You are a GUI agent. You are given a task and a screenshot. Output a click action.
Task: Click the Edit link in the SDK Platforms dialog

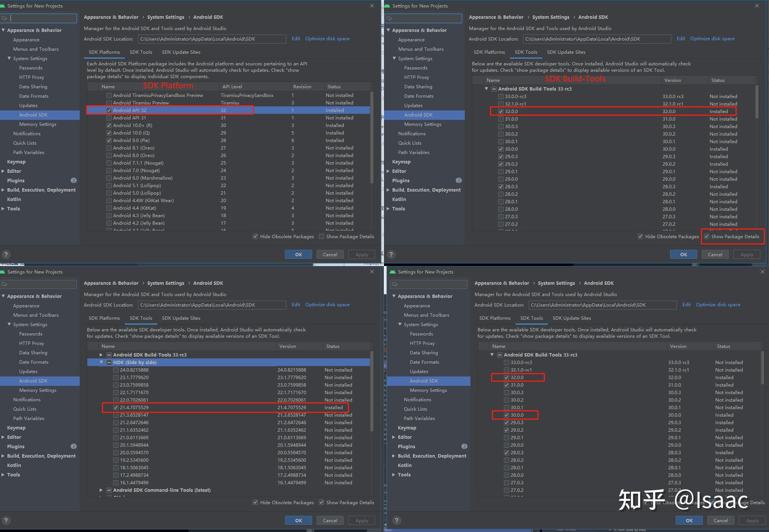coord(296,39)
